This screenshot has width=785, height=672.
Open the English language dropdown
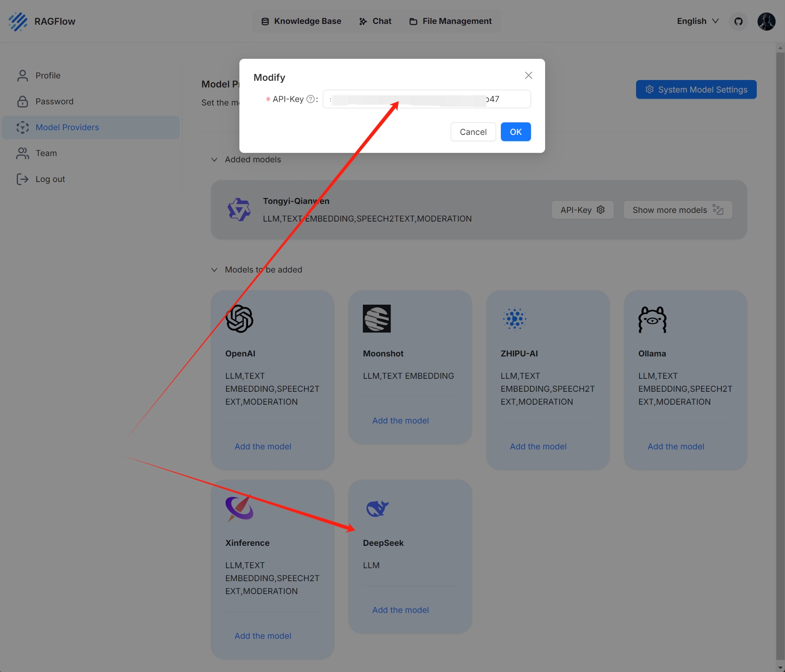point(697,21)
